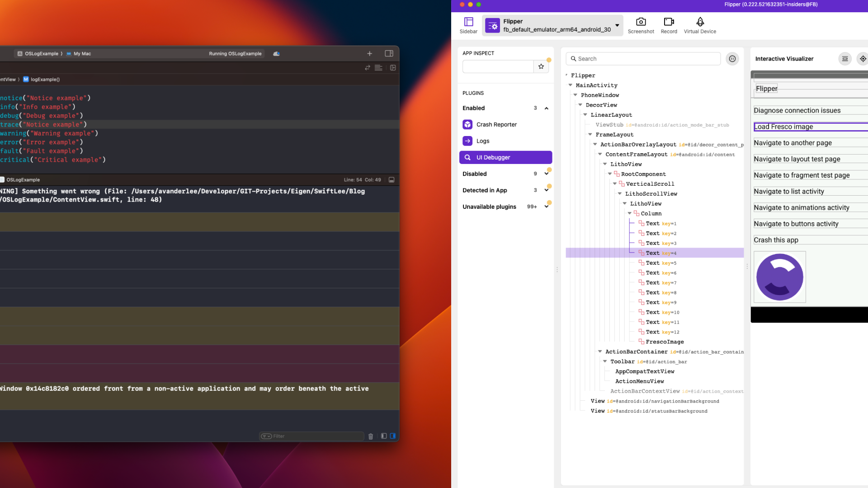Select UI Debugger plugin
Image resolution: width=868 pixels, height=488 pixels.
point(505,157)
